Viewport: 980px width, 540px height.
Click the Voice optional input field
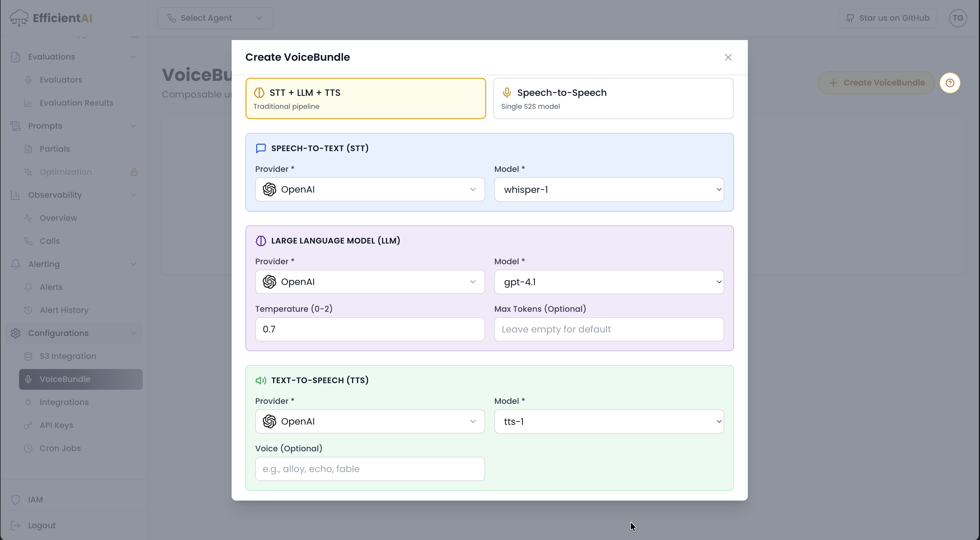pos(370,469)
